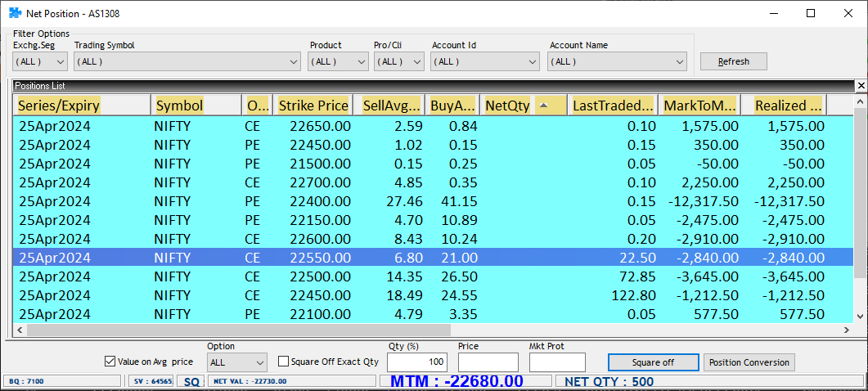868x391 pixels.
Task: Click the -12,317.50 MarkToMarket value
Action: (703, 201)
